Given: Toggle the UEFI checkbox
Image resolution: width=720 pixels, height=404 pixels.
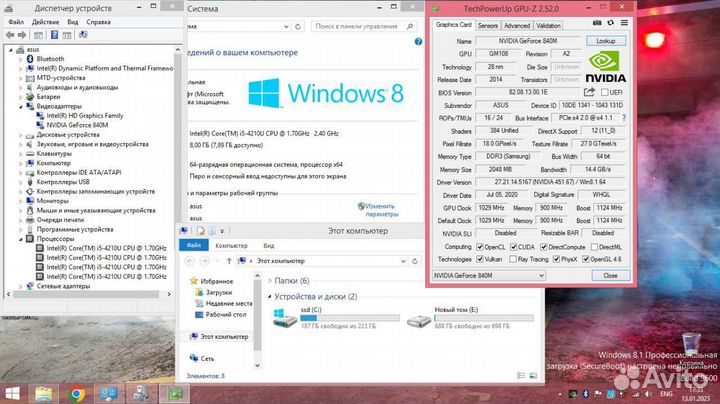Looking at the screenshot, I should (605, 92).
